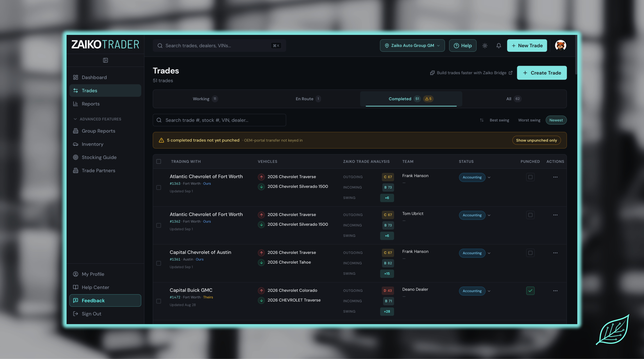The width and height of the screenshot is (644, 359).
Task: Open Inventory in the sidebar
Action: coord(105,144)
